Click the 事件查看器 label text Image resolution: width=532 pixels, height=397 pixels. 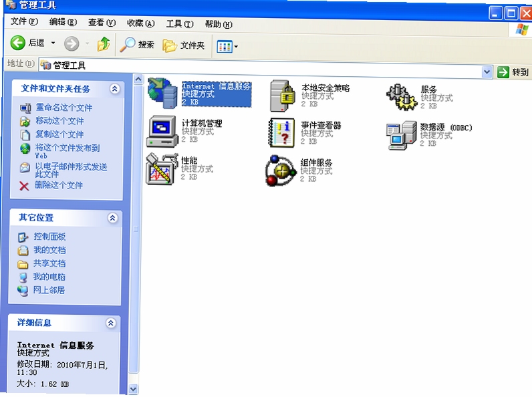click(x=321, y=126)
